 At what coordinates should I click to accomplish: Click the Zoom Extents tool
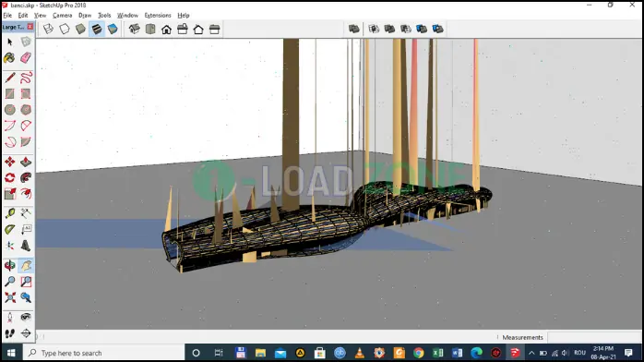10,297
